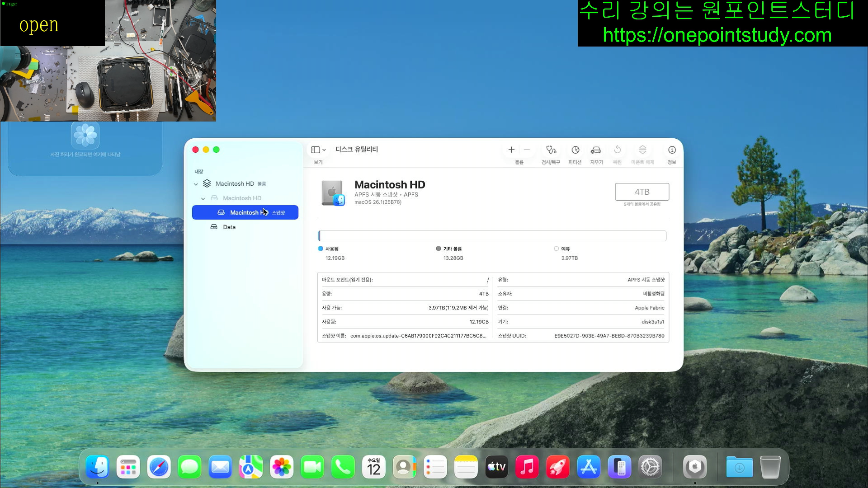The width and height of the screenshot is (868, 488).
Task: Open the Partition (파티션) pie icon
Action: coord(575,150)
